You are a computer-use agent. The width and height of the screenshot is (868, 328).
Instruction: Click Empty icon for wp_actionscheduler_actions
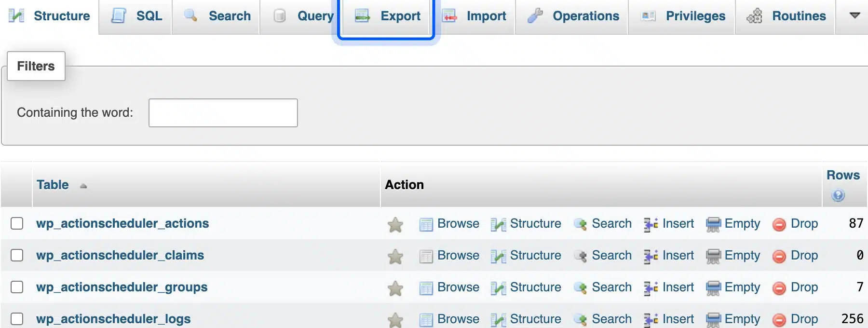(713, 225)
